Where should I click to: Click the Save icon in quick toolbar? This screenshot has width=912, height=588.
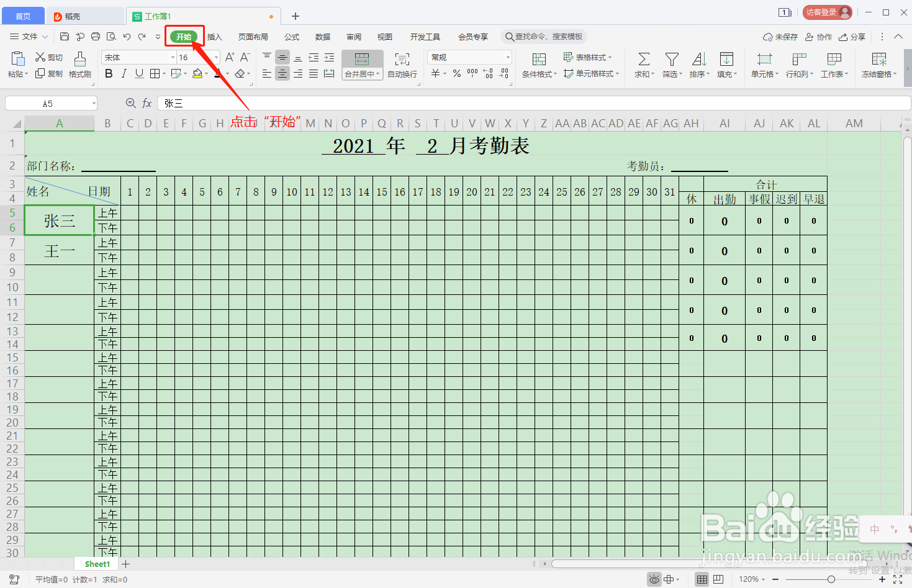pos(65,37)
